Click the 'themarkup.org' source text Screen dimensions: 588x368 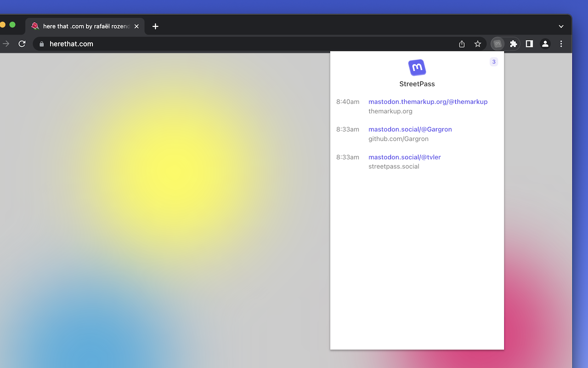click(390, 111)
